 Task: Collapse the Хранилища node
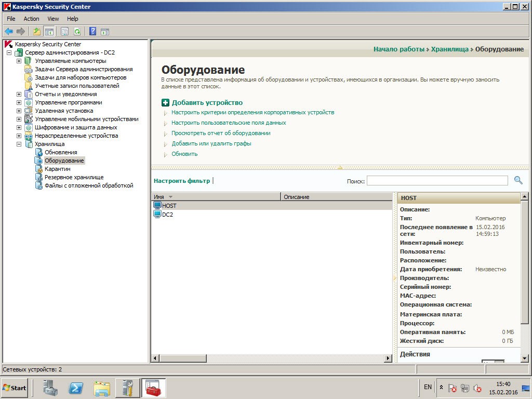point(19,144)
